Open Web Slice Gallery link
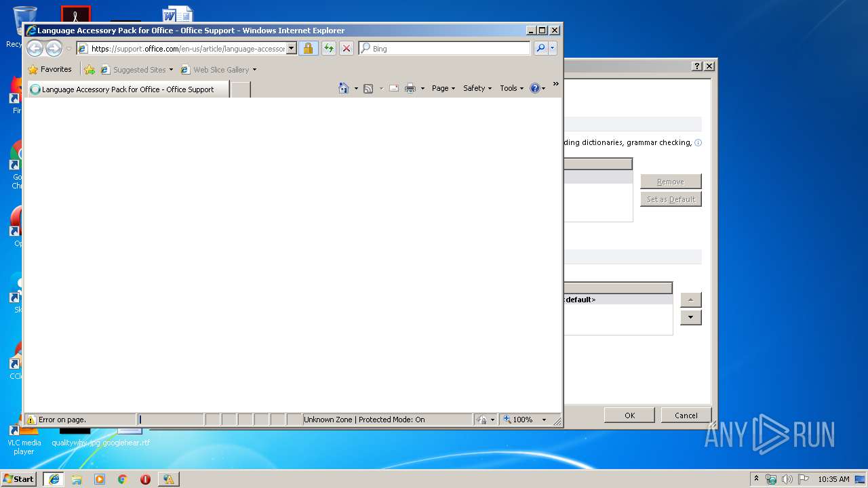The width and height of the screenshot is (868, 488). (x=216, y=69)
